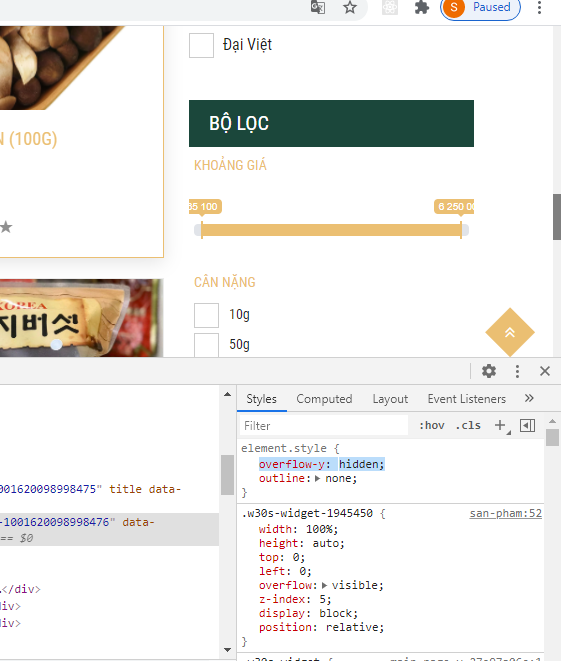Click the BỘ LỌC filter header
The image size is (561, 661).
coord(331,124)
